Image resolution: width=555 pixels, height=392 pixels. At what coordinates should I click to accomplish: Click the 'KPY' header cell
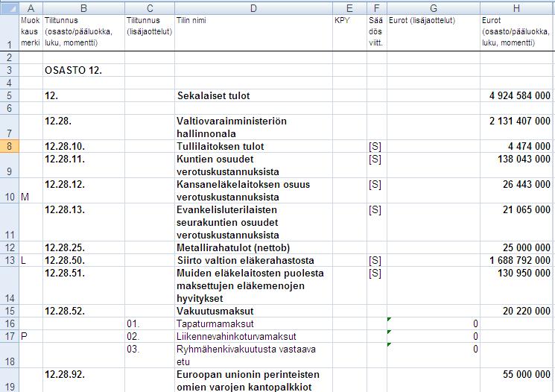349,33
